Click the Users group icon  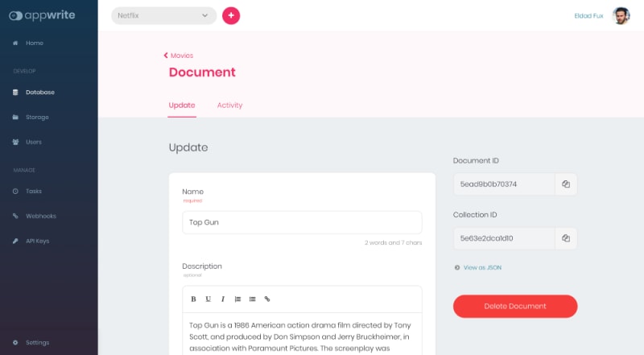[15, 142]
